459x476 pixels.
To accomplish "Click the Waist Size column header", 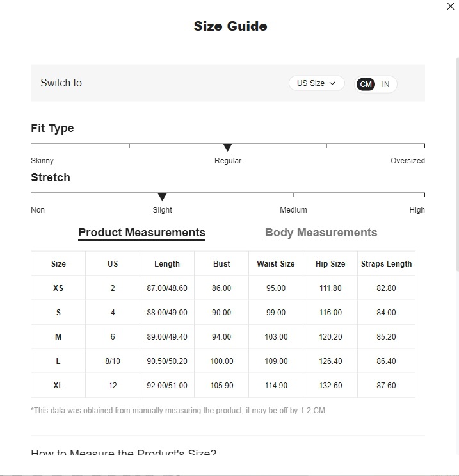I will pos(276,264).
